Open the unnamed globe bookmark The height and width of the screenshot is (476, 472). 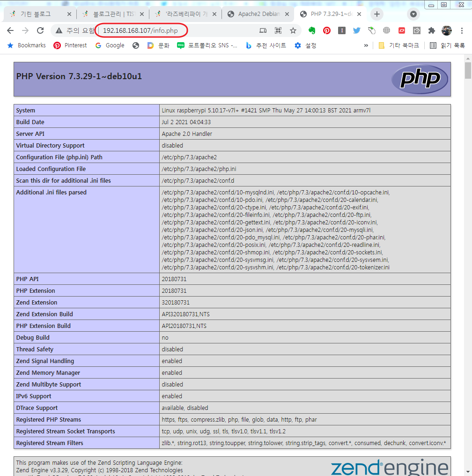tap(136, 45)
